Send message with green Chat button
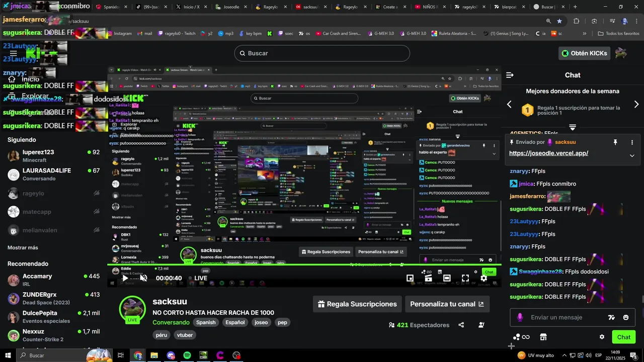Image resolution: width=644 pixels, height=362 pixels. 623,337
